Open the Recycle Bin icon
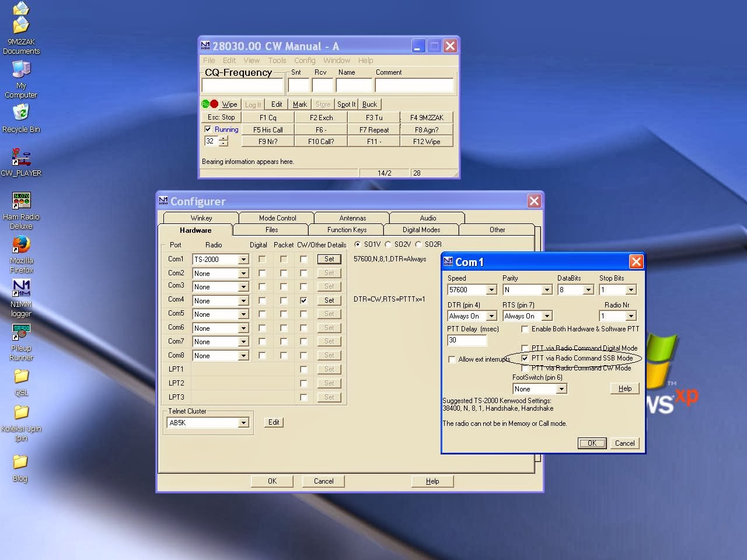Viewport: 747px width, 560px height. coord(21,111)
